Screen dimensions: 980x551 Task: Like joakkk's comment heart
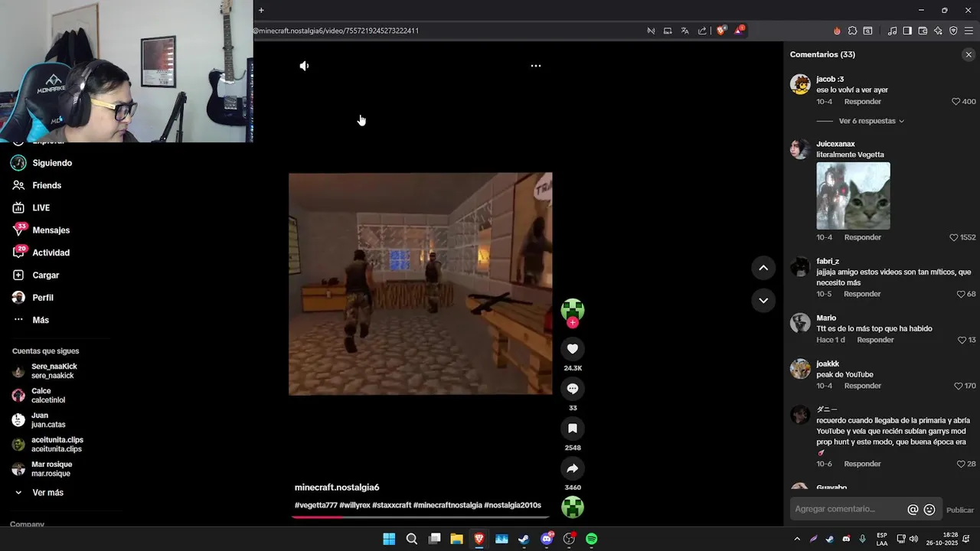(x=959, y=386)
